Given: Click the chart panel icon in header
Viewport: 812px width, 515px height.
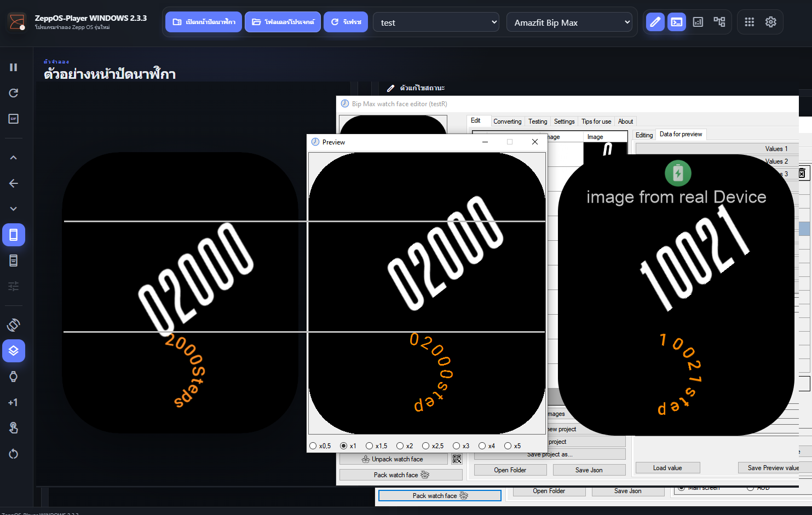Looking at the screenshot, I should 698,22.
